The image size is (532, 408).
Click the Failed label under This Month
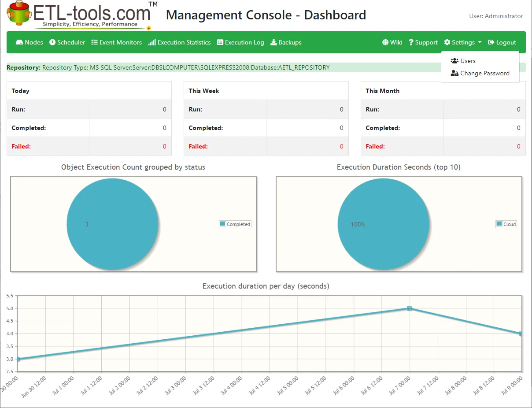tap(375, 146)
